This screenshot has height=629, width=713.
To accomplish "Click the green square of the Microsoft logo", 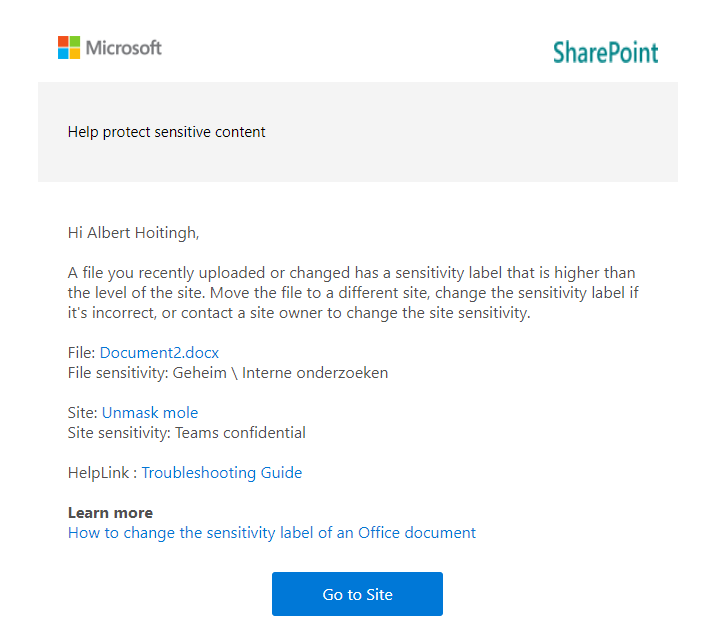I will pyautogui.click(x=75, y=41).
